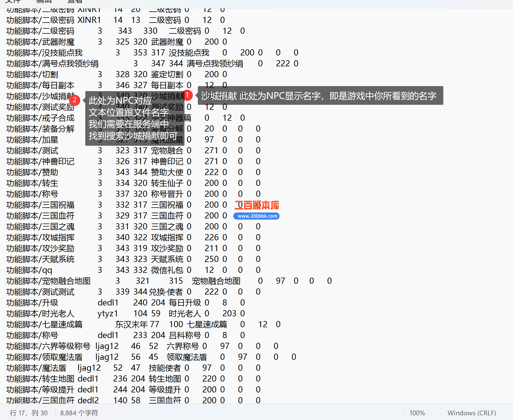Click the path text '功能脚本/装备分解'

point(40,129)
